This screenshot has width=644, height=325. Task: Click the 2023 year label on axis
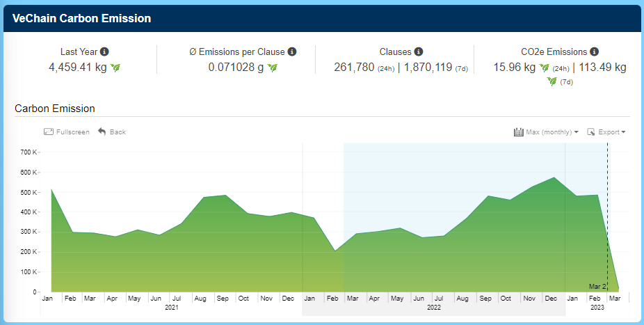pos(597,308)
